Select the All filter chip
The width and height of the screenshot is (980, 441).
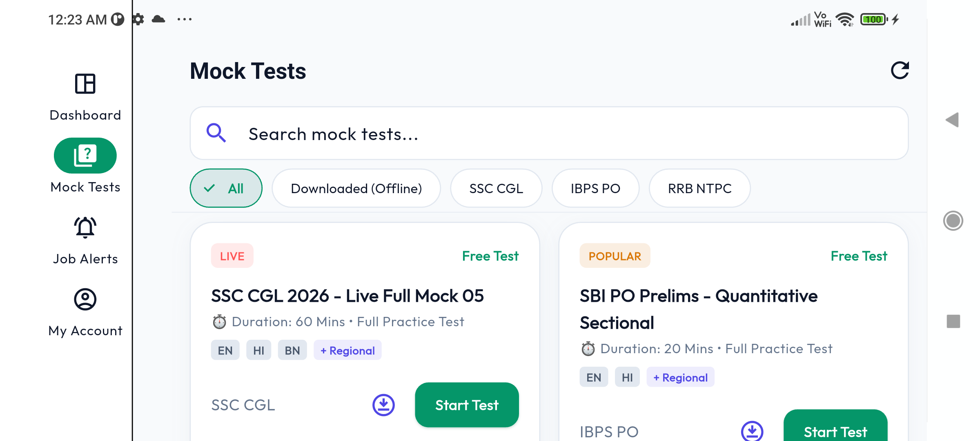226,188
